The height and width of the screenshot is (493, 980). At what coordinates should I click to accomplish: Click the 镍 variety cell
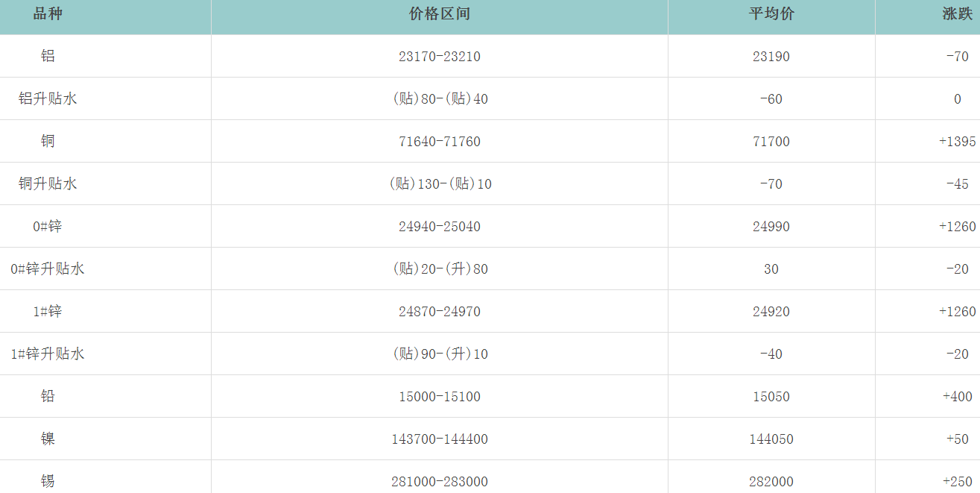(x=48, y=439)
